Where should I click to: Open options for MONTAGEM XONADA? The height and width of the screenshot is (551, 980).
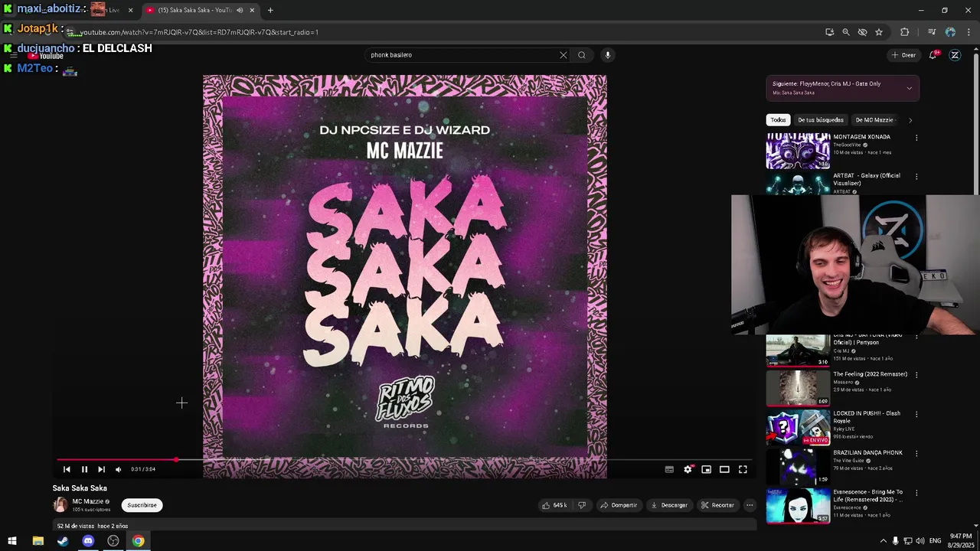pyautogui.click(x=916, y=138)
